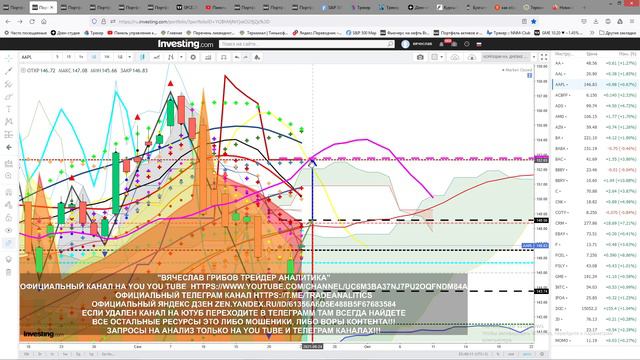Image resolution: width=640 pixels, height=360 pixels.
Task: Open the prediction and measurement tools
Action: coord(9,134)
